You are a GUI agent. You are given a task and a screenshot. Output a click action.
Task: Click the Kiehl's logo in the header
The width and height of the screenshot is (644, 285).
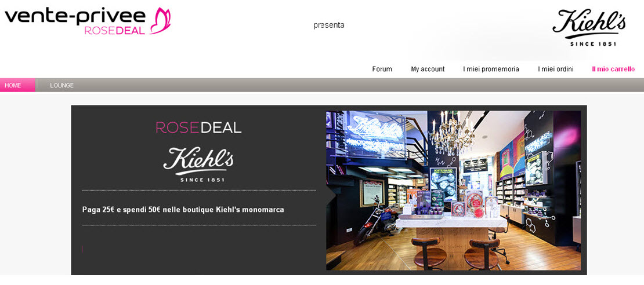click(x=589, y=27)
